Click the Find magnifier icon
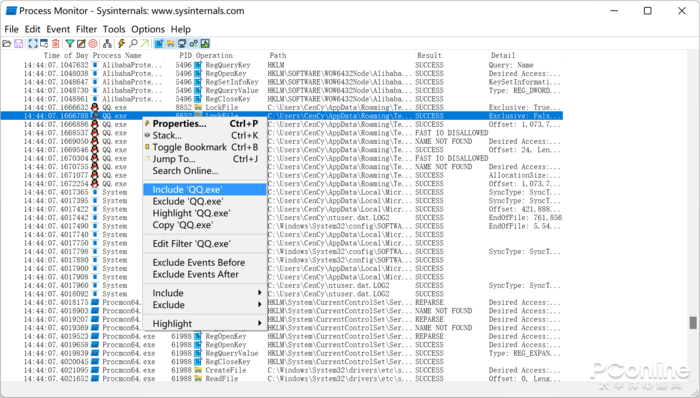This screenshot has height=398, width=700. tap(133, 43)
